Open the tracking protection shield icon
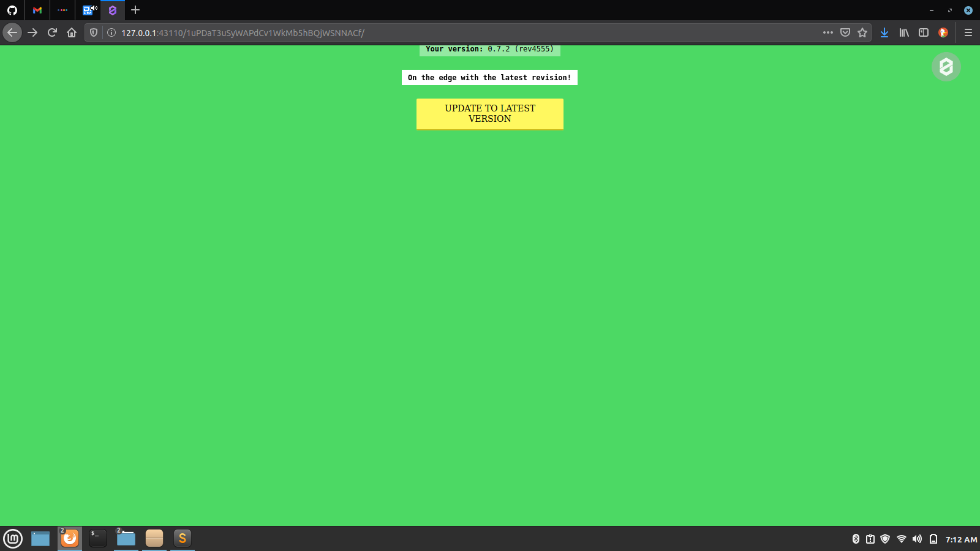This screenshot has width=980, height=551. coord(93,32)
